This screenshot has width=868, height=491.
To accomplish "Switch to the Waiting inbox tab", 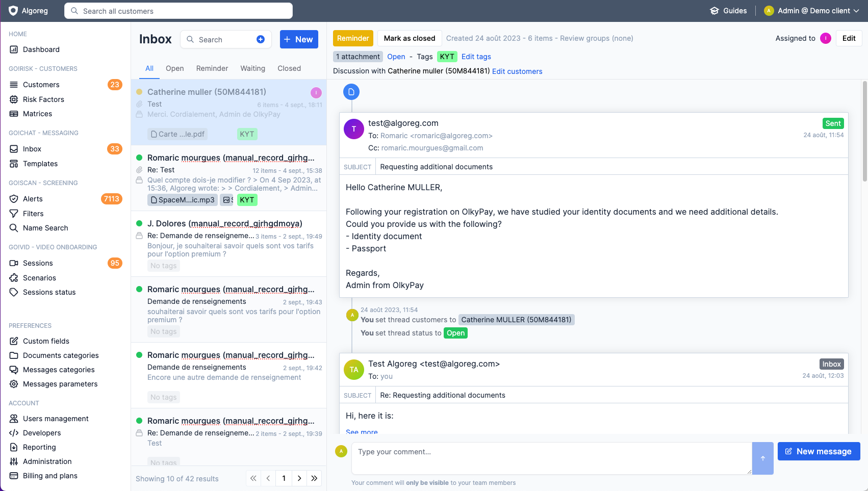I will click(x=253, y=68).
